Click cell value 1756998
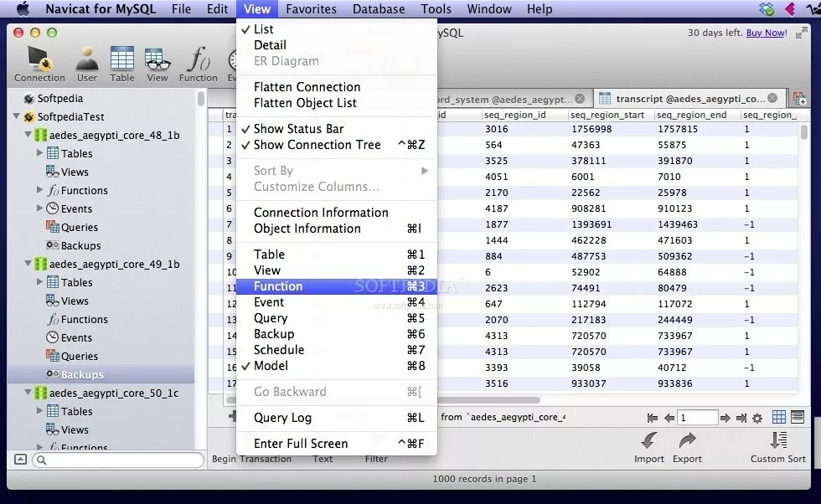 pos(591,129)
